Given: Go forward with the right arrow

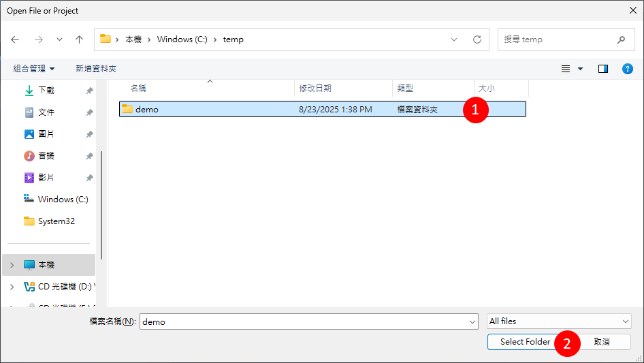Looking at the screenshot, I should 39,40.
